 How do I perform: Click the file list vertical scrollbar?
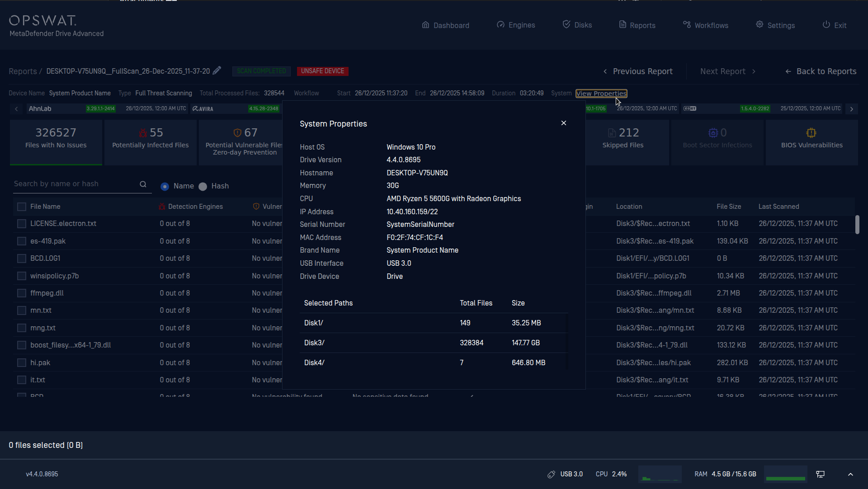click(x=857, y=225)
